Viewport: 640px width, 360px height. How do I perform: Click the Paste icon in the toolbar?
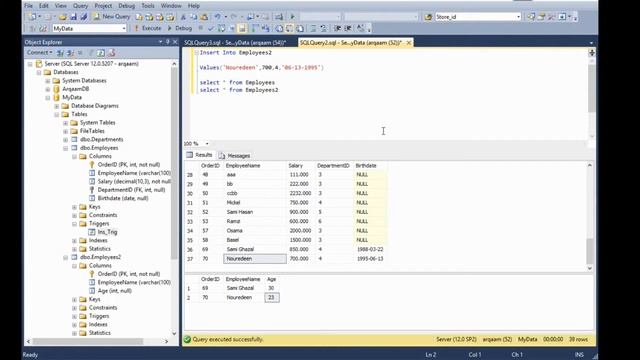[204, 17]
